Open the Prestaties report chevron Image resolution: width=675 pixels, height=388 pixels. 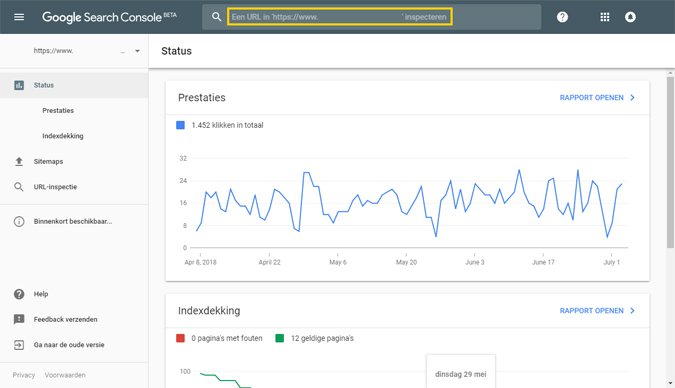632,98
